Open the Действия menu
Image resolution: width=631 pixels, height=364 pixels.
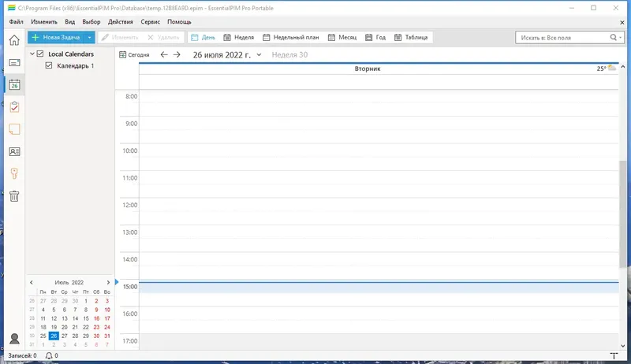pyautogui.click(x=120, y=22)
